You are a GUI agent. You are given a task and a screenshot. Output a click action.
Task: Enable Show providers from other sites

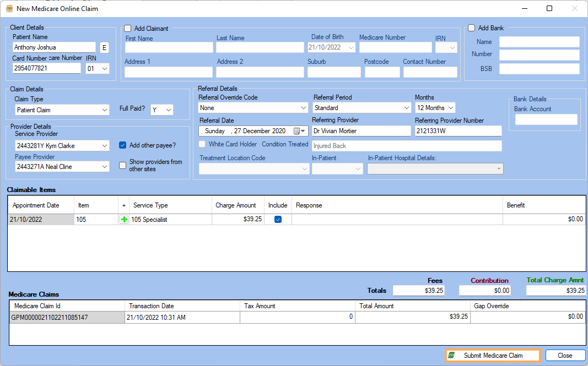coord(123,165)
